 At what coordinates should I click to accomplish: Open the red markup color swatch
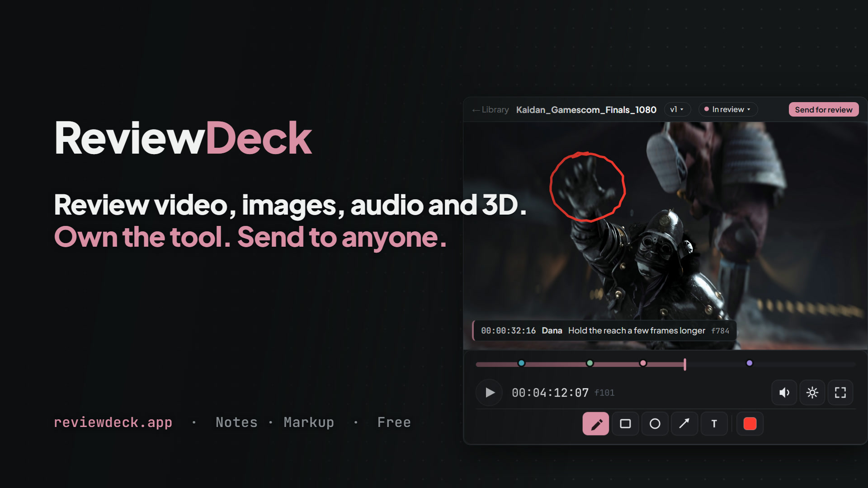click(x=750, y=423)
